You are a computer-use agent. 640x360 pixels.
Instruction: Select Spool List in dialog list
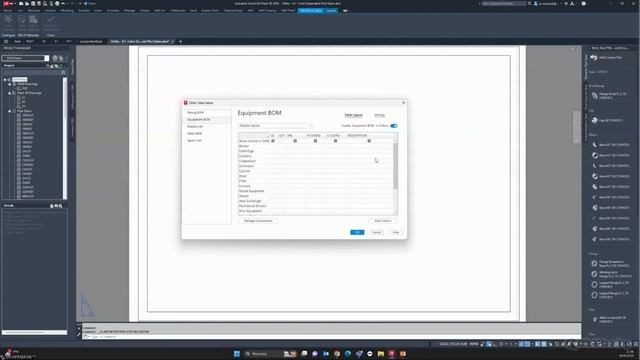194,140
